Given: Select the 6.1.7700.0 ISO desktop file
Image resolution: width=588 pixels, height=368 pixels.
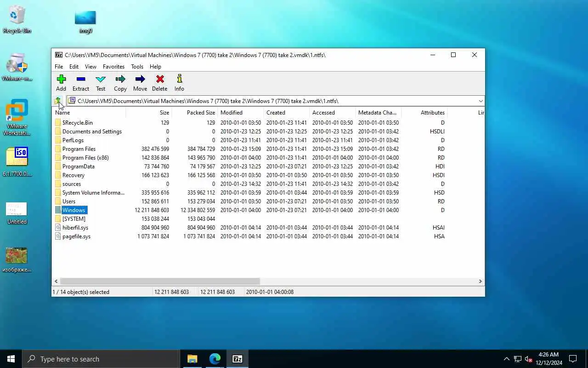Looking at the screenshot, I should (x=17, y=161).
